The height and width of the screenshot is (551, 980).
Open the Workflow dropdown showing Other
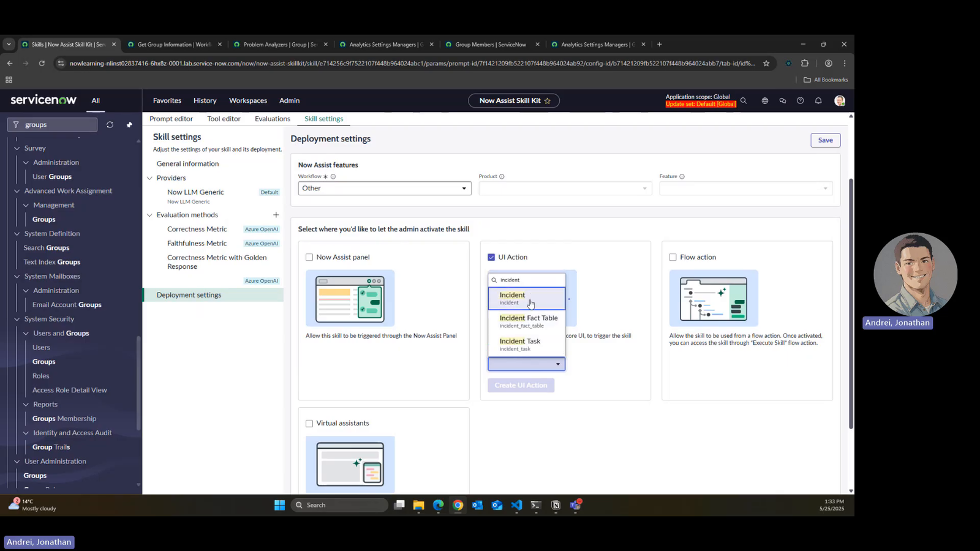pos(385,189)
